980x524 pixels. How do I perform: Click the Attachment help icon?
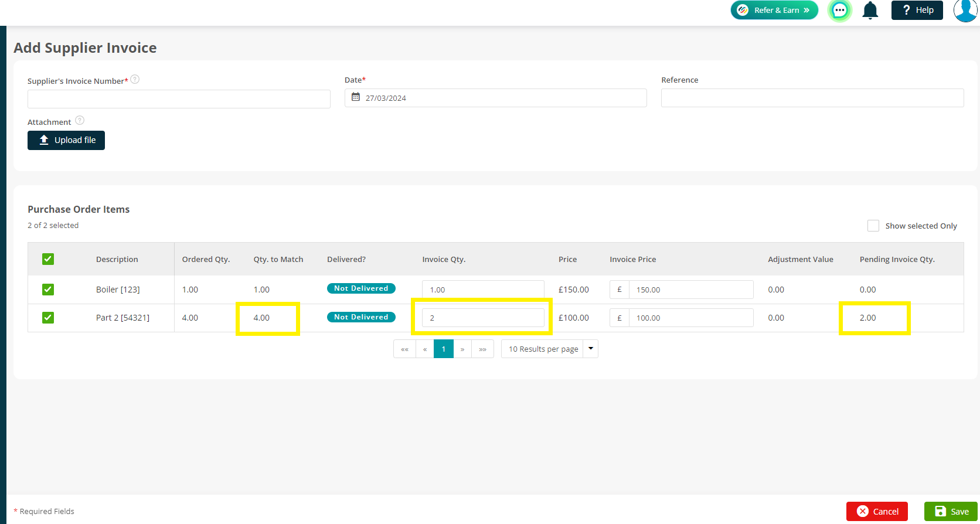80,120
